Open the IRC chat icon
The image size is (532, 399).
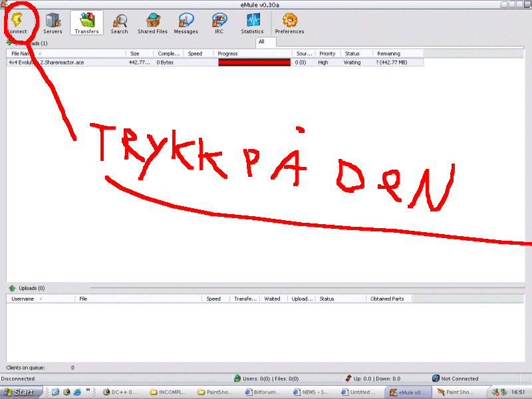219,23
